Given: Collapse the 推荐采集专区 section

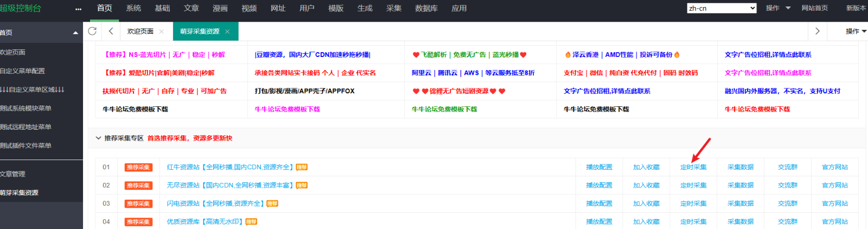Looking at the screenshot, I should point(98,138).
